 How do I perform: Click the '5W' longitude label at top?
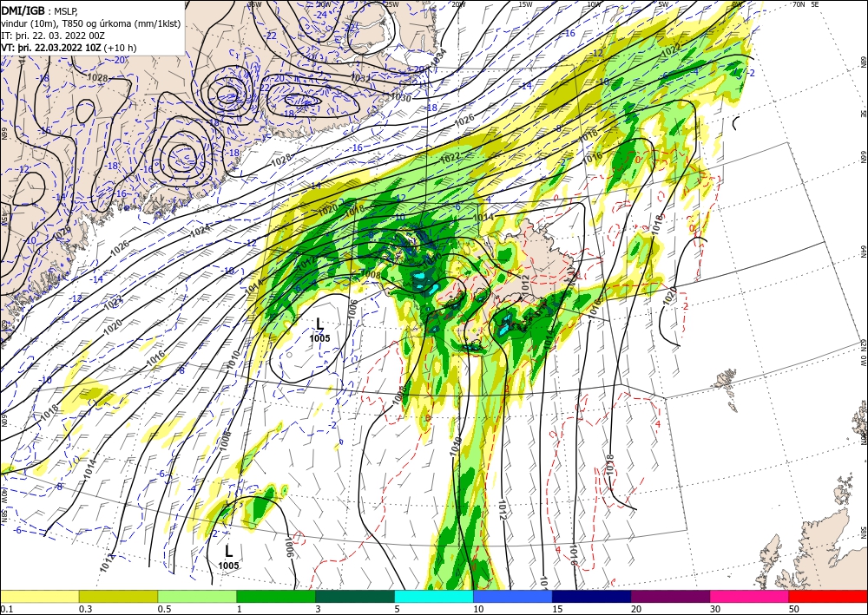pyautogui.click(x=663, y=4)
